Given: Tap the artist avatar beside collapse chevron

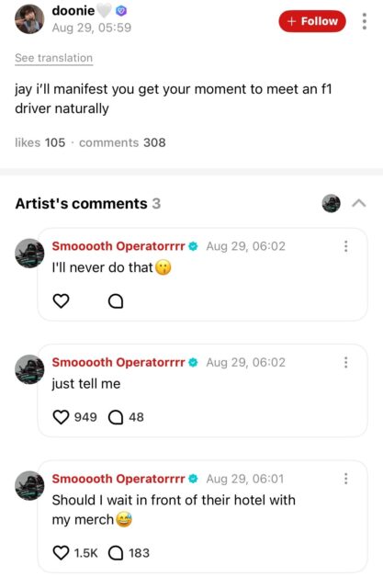Looking at the screenshot, I should 332,203.
